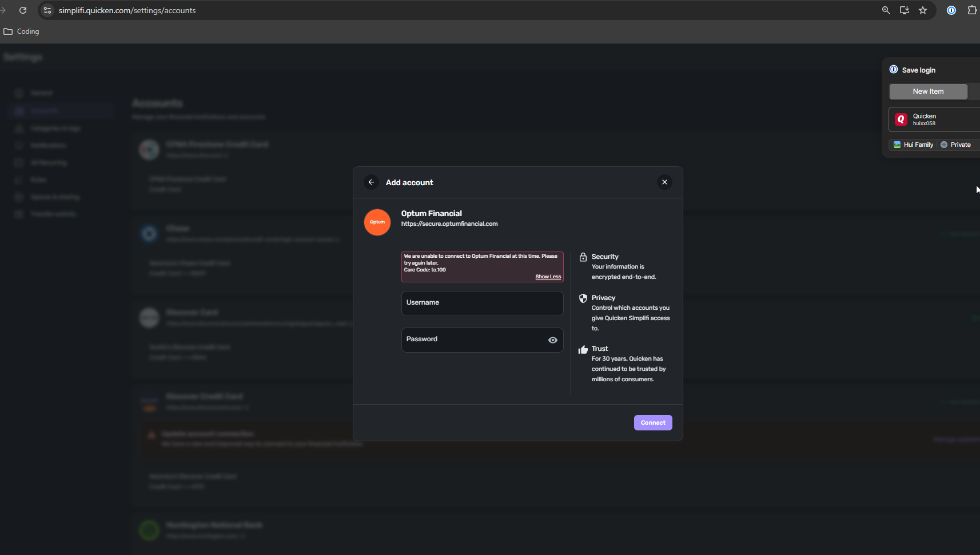Viewport: 980px width, 555px height.
Task: Click the Optum Financial heading
Action: pyautogui.click(x=432, y=214)
